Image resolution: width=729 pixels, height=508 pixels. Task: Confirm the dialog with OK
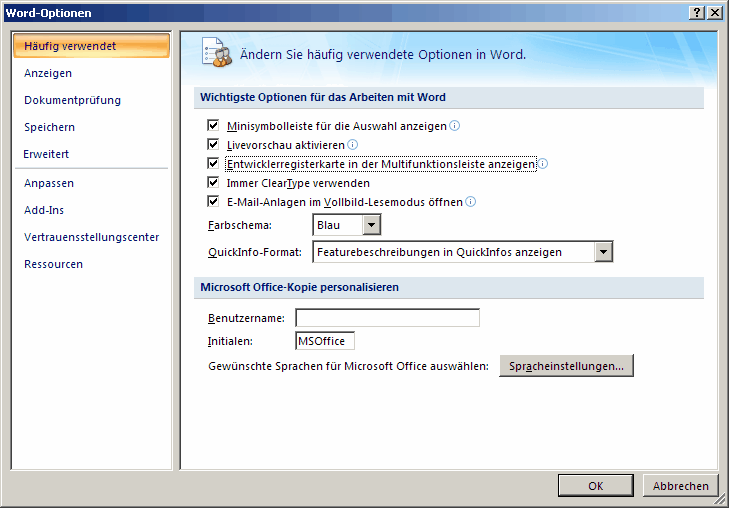pyautogui.click(x=595, y=486)
